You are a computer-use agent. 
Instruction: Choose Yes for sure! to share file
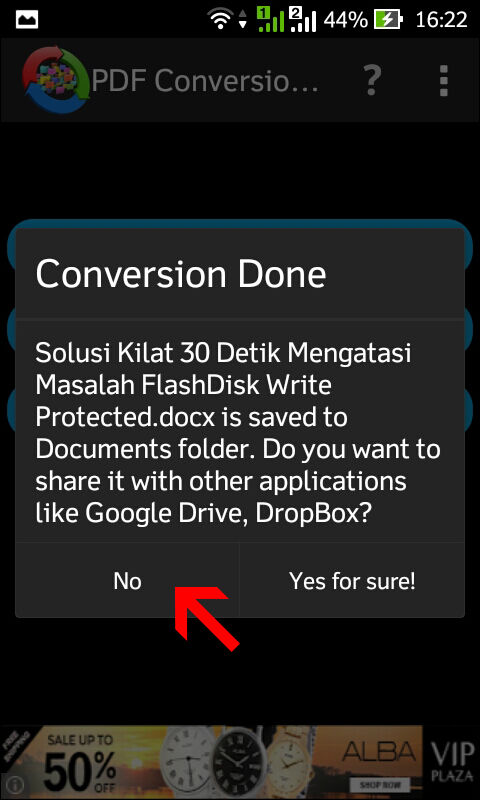coord(352,581)
